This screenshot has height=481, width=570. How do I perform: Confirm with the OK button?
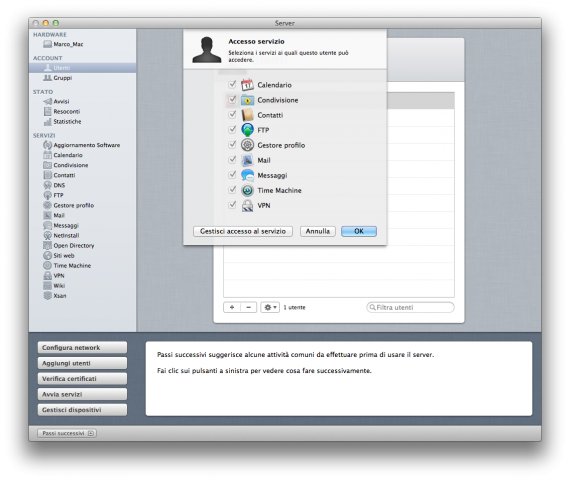(359, 231)
